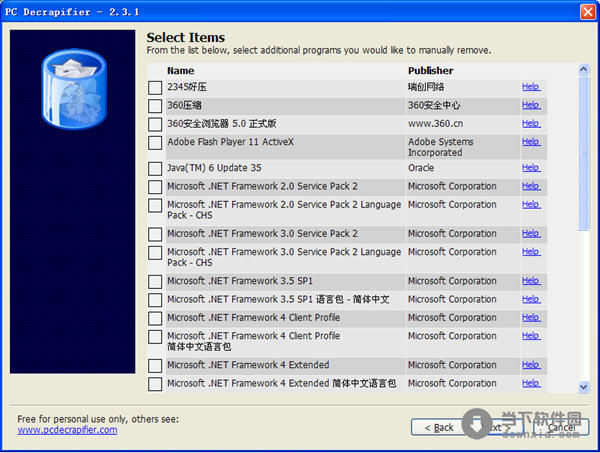Open Help link for 360压缩
Screen dimensions: 600x453
click(x=531, y=105)
